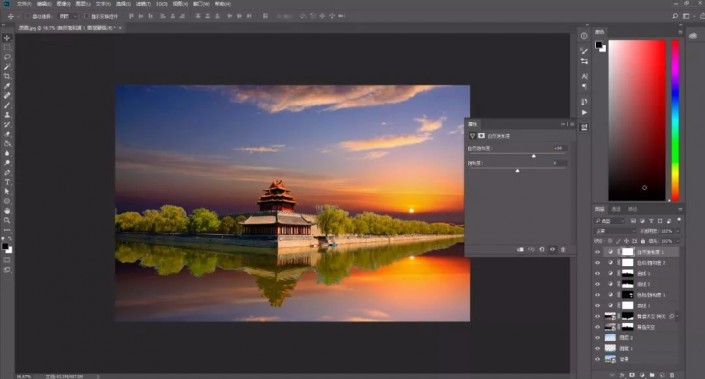Clip adjustment to layer in the Properties footer

point(520,250)
